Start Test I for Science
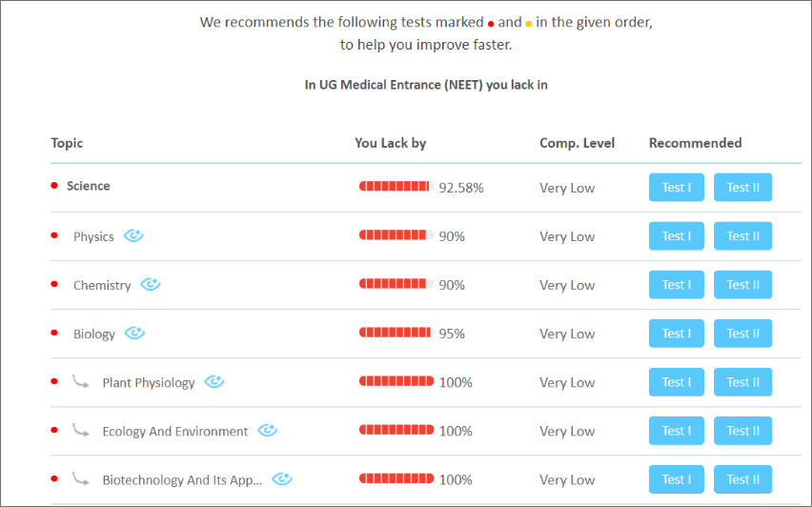The height and width of the screenshot is (507, 812). pos(676,188)
